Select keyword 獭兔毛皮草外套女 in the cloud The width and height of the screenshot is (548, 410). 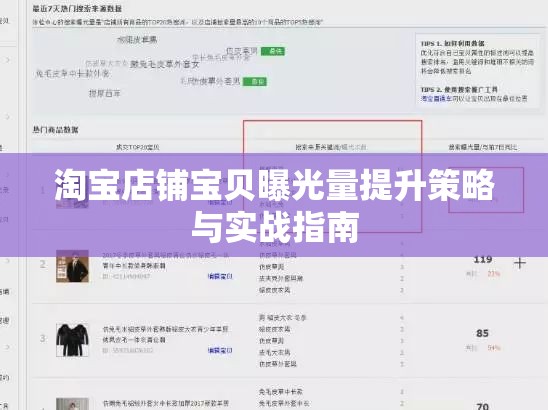point(164,64)
